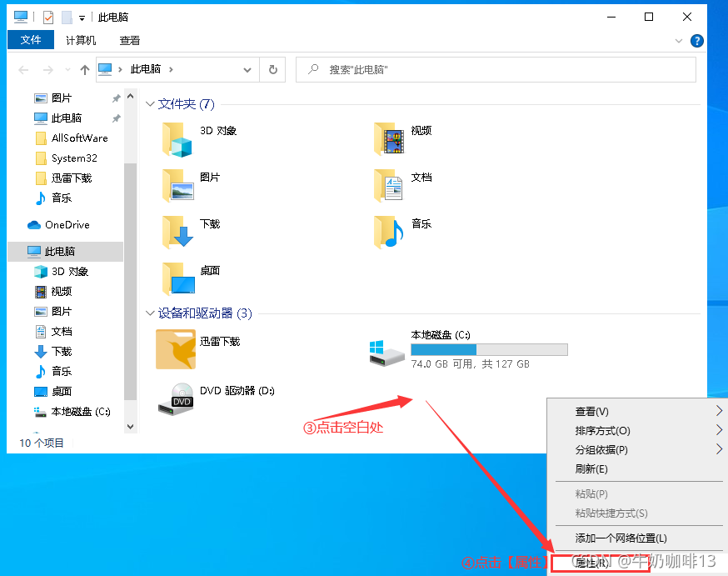This screenshot has width=728, height=576.
Task: Select the DVD 驱动器 (D:) icon
Action: pyautogui.click(x=176, y=399)
